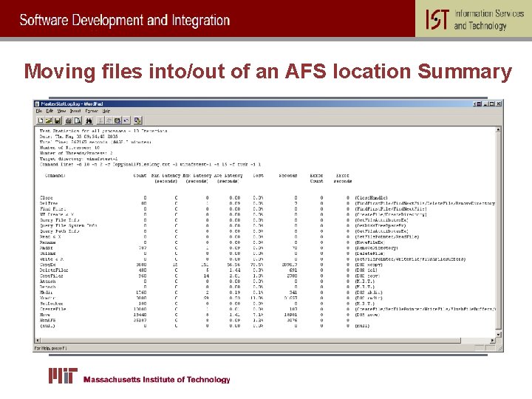
Task: Click the Date/Time insert icon
Action: click(137, 120)
